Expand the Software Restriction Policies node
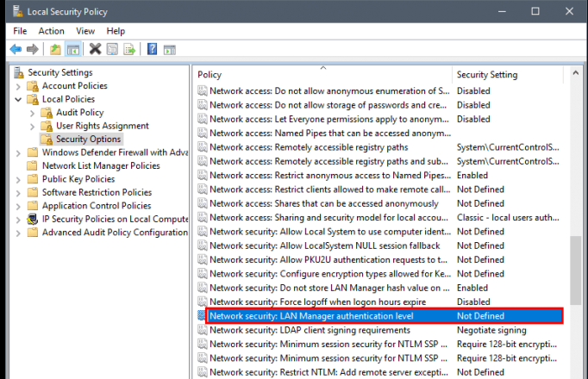The height and width of the screenshot is (379, 588). click(x=18, y=193)
